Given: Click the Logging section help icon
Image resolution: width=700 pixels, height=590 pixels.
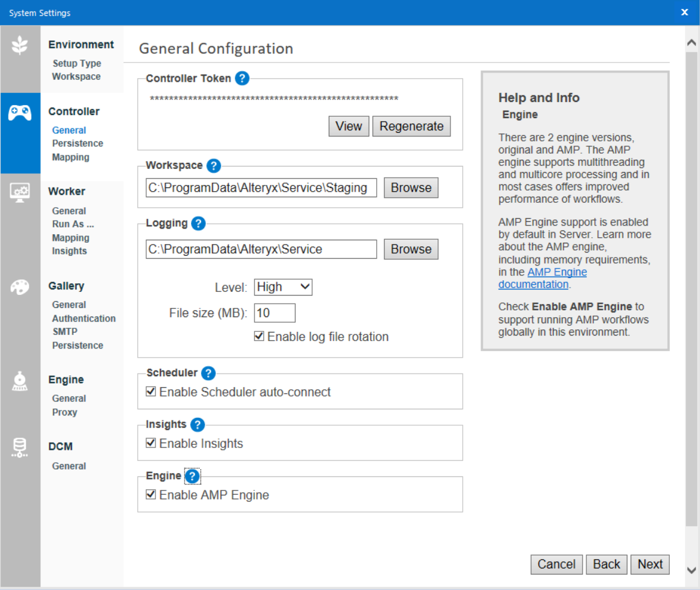Looking at the screenshot, I should pos(198,223).
